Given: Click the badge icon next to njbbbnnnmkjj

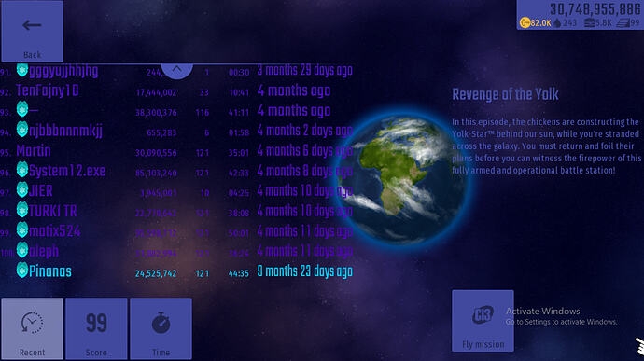Looking at the screenshot, I should tap(22, 130).
